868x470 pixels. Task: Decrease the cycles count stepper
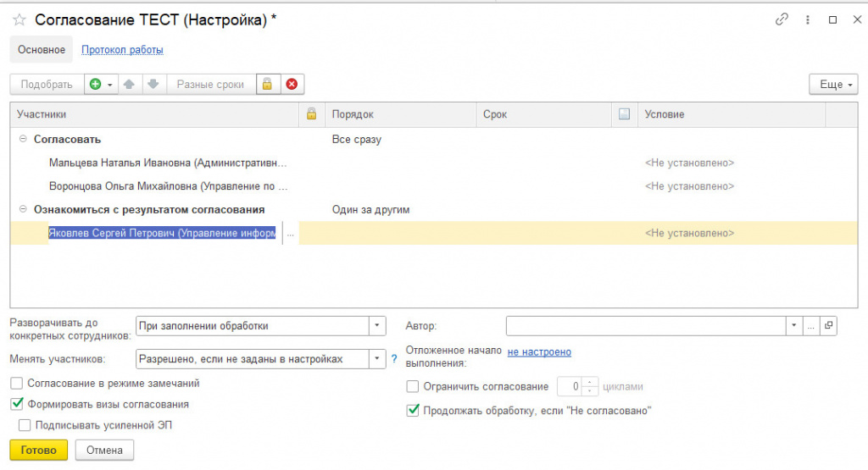[590, 391]
